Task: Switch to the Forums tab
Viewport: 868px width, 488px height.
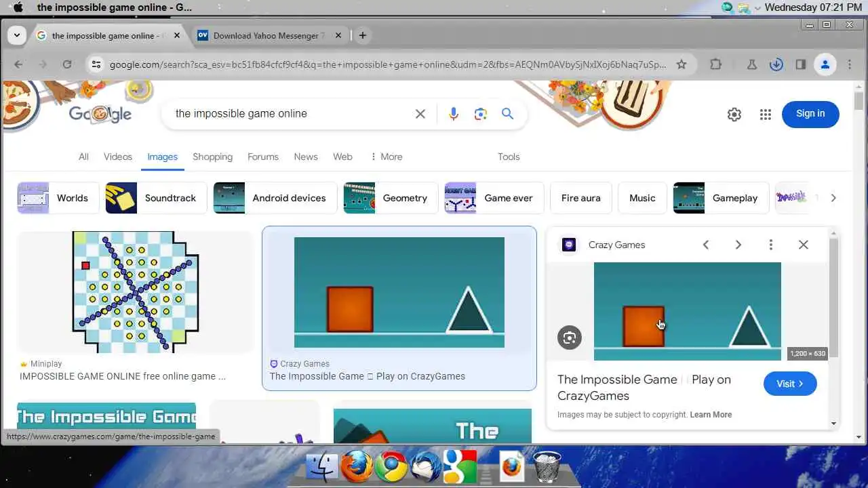Action: [x=263, y=157]
